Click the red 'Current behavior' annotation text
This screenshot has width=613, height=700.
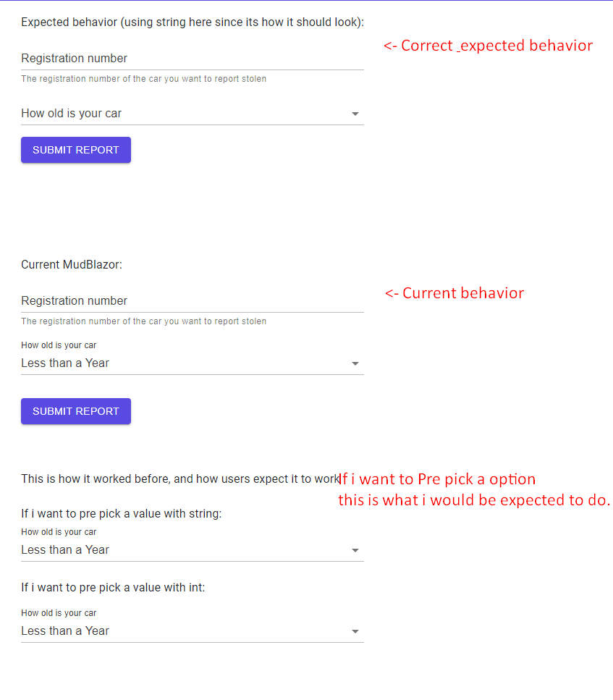pyautogui.click(x=455, y=293)
